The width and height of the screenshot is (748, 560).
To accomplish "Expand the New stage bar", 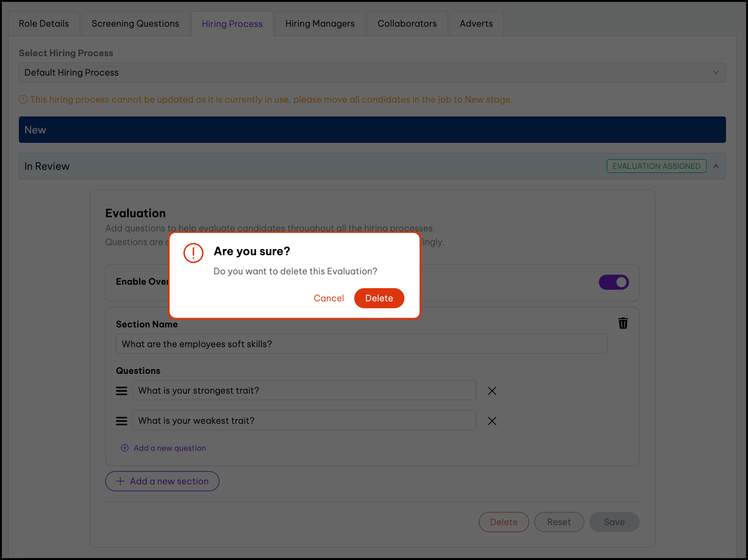I will (x=372, y=130).
